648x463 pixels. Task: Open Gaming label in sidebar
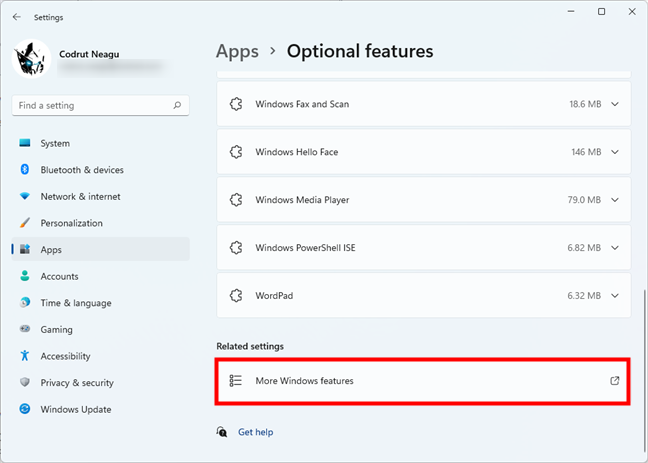[x=57, y=329]
